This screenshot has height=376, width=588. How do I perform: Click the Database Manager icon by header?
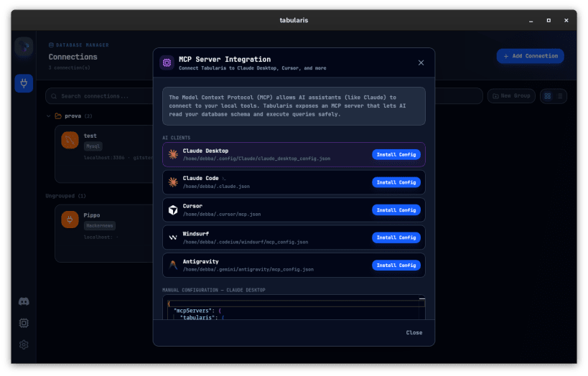click(x=51, y=45)
